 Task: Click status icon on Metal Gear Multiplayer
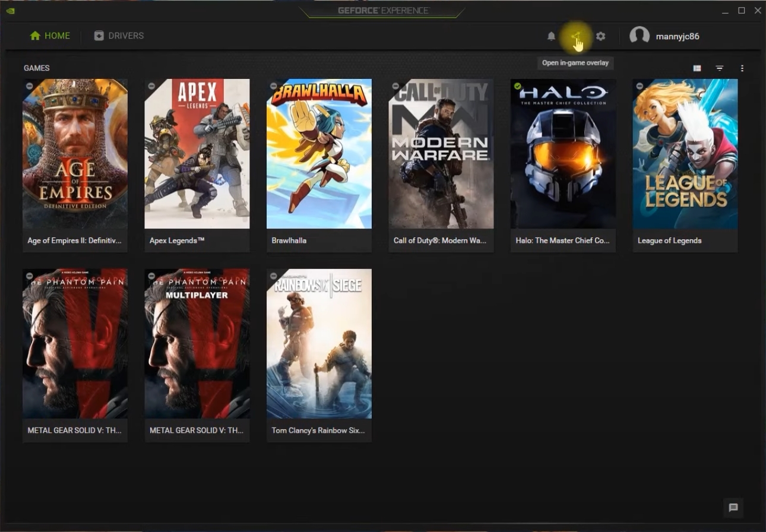151,276
